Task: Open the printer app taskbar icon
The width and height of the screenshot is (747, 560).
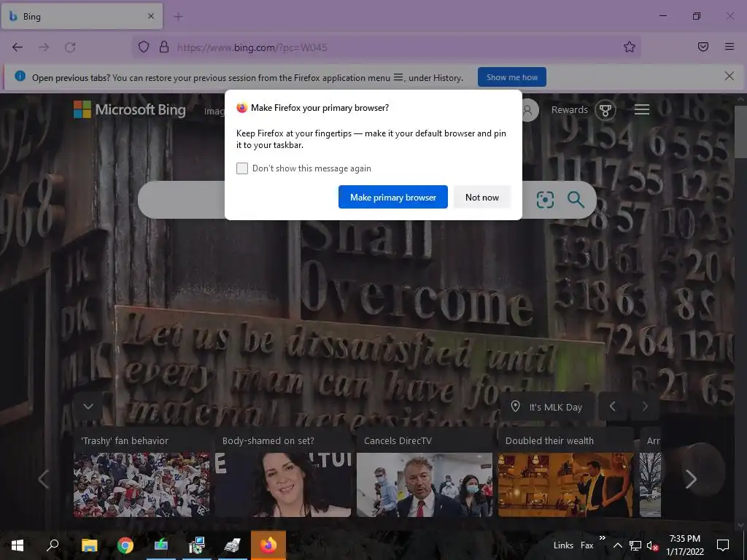Action: click(233, 545)
